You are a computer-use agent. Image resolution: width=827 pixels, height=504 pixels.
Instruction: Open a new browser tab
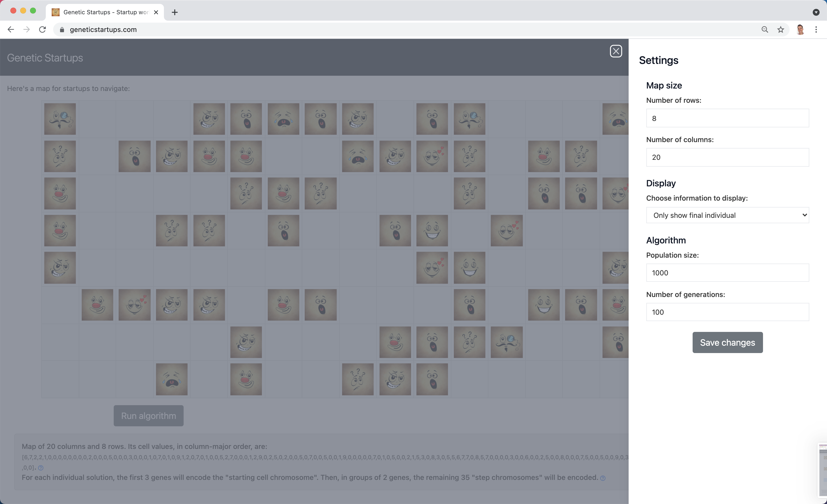pyautogui.click(x=175, y=12)
